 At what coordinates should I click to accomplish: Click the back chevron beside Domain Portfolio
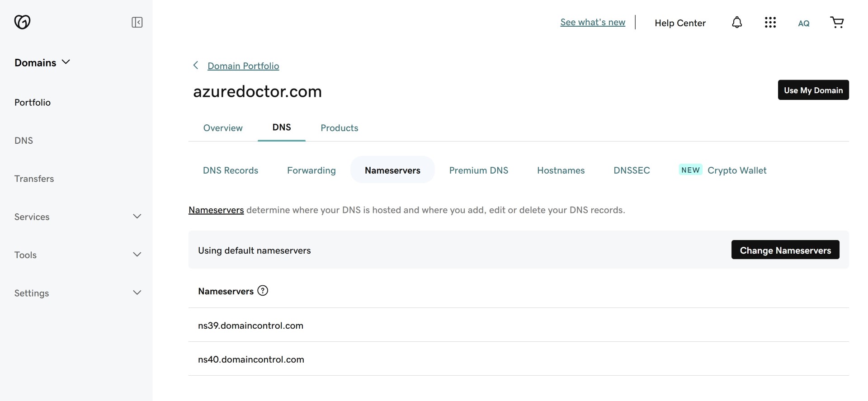coord(196,65)
